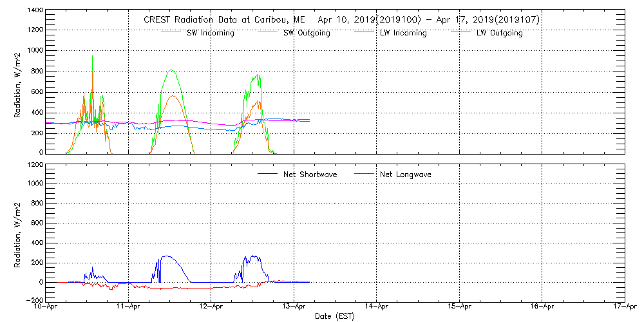Screen dimensions: 644x322
Task: Pick the 15-Apr date on the axis
Action: point(459,307)
